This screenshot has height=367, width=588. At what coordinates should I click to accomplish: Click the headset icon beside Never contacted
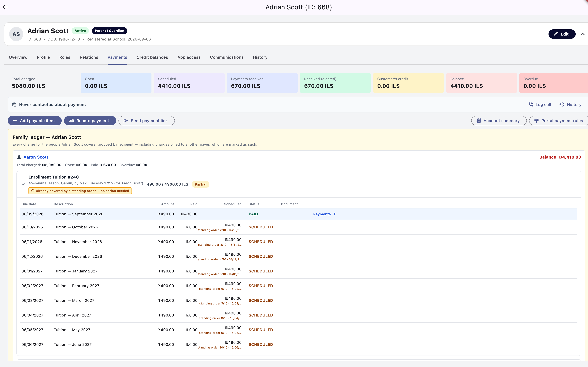(x=14, y=105)
